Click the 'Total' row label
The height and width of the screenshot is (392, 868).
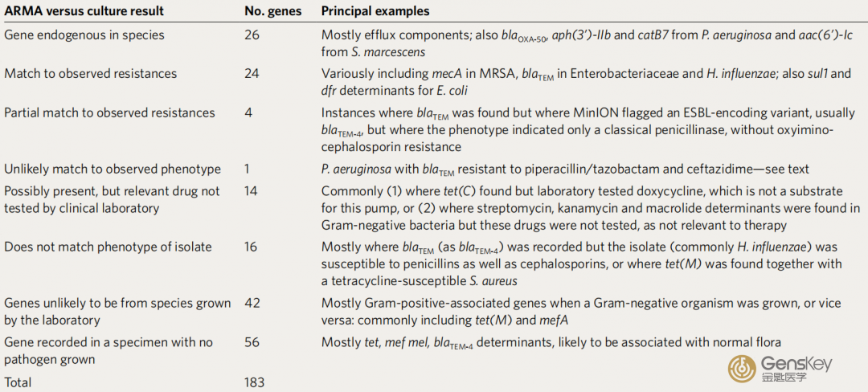click(18, 382)
